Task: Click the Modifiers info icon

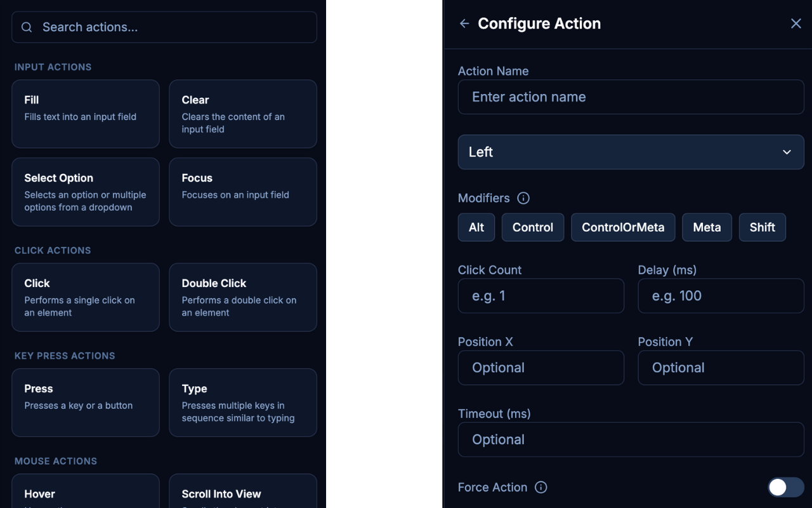Action: (x=523, y=198)
